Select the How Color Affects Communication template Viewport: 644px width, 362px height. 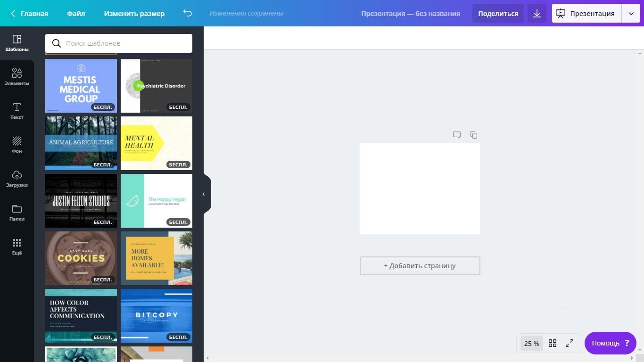coord(81,316)
